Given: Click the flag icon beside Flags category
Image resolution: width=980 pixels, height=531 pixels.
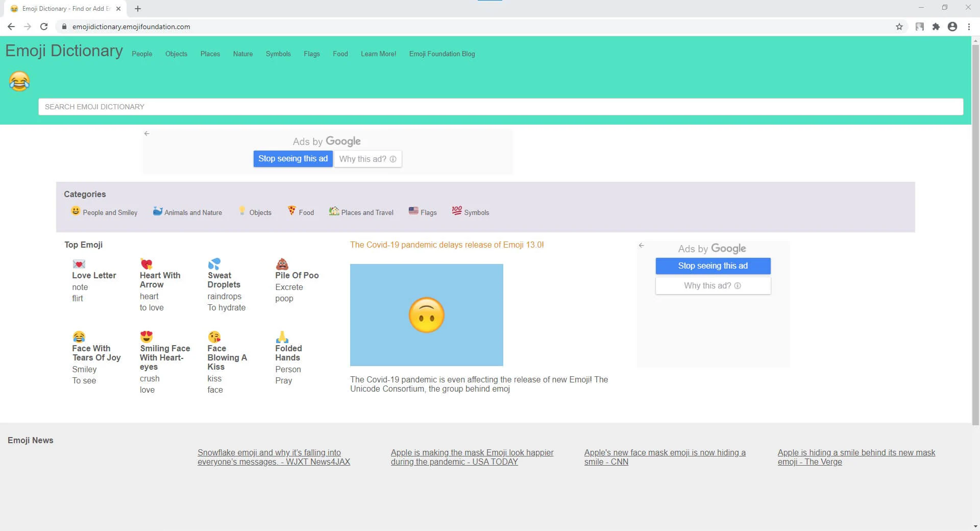Looking at the screenshot, I should pos(413,210).
